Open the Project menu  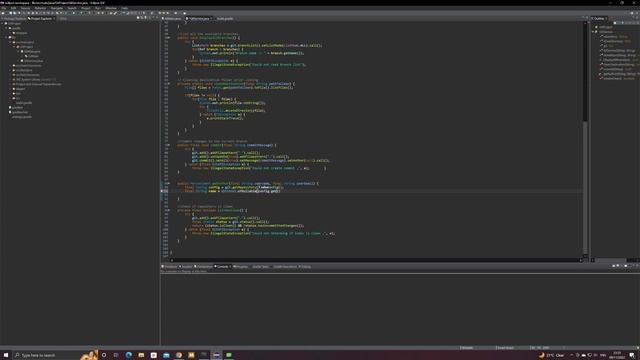tap(86, 8)
